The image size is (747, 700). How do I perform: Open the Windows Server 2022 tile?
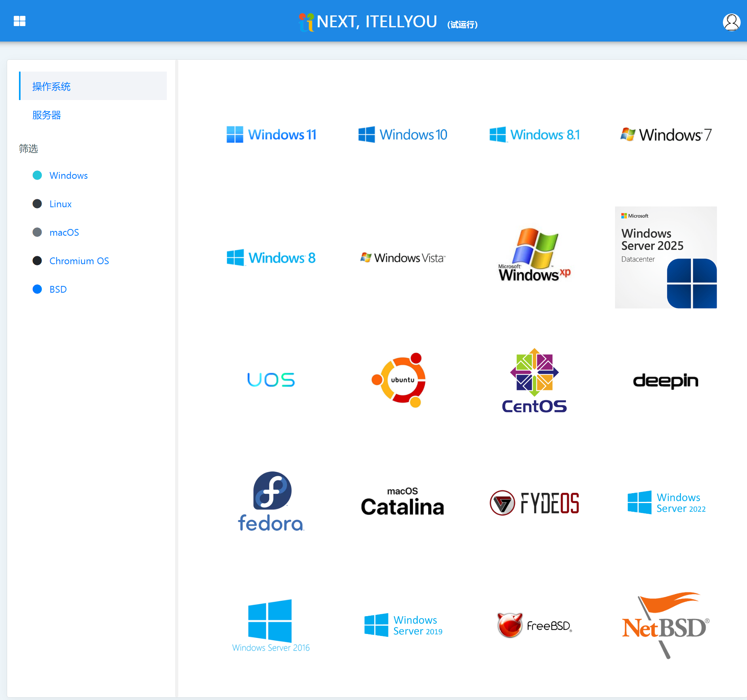pos(666,502)
